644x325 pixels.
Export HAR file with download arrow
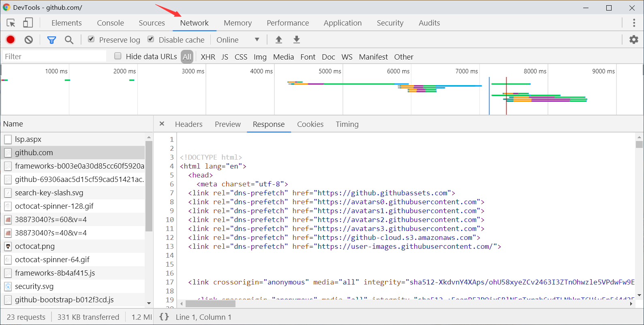coord(297,40)
